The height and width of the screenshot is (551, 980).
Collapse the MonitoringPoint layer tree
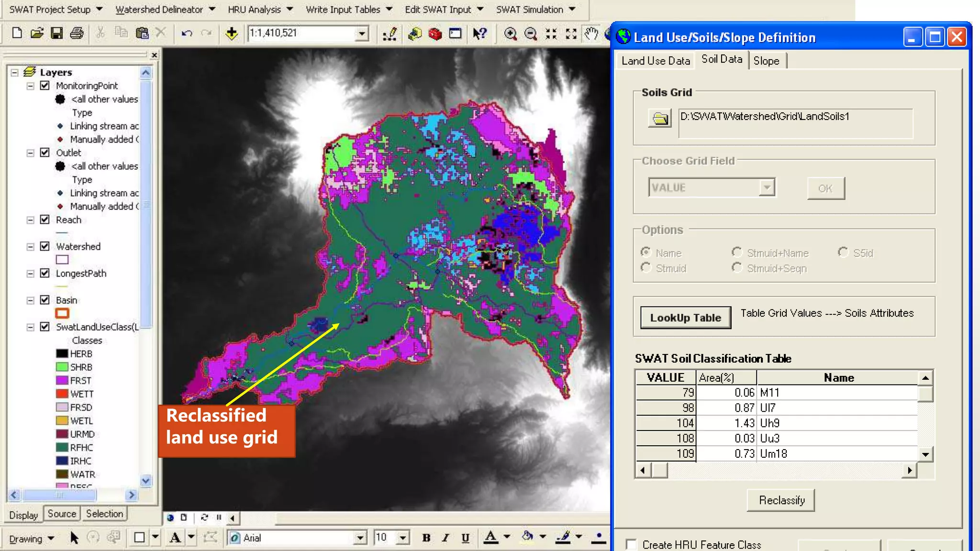[x=30, y=86]
